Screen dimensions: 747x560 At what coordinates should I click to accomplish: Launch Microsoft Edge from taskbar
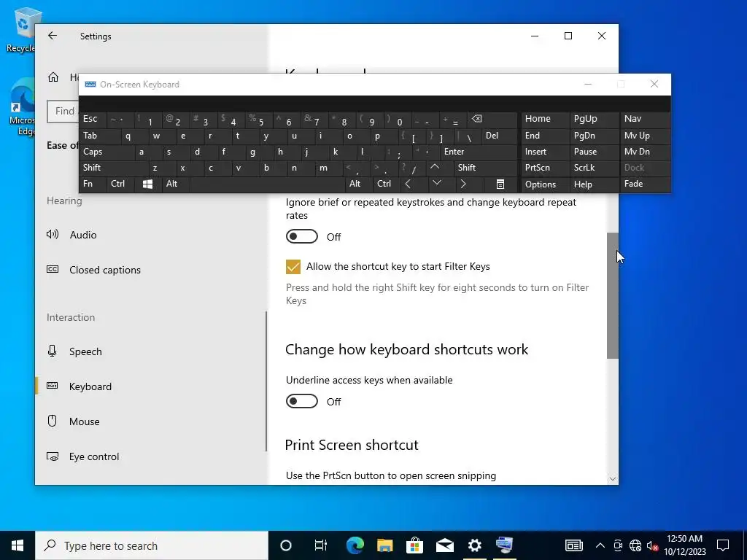[355, 545]
